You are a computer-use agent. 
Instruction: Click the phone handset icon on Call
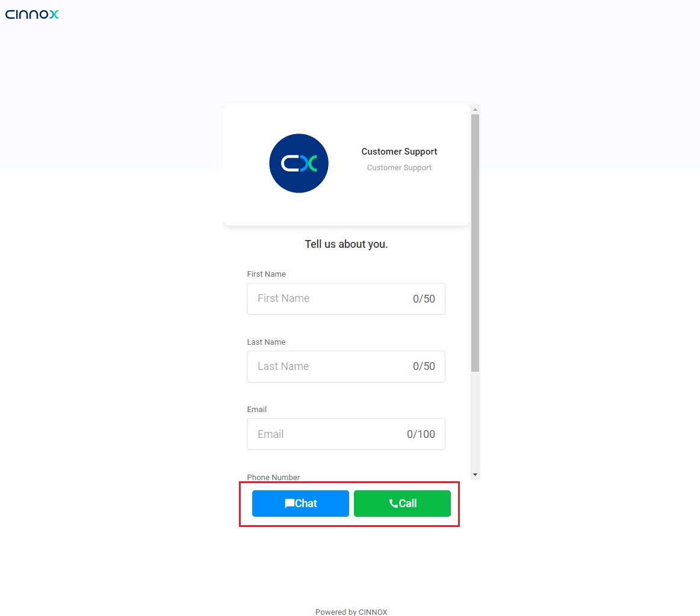point(393,503)
